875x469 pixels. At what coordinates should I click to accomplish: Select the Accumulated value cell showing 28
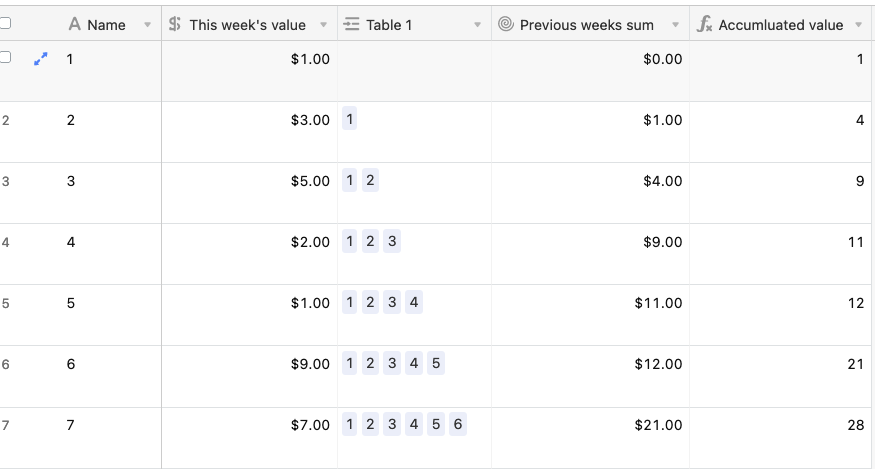tap(780, 438)
